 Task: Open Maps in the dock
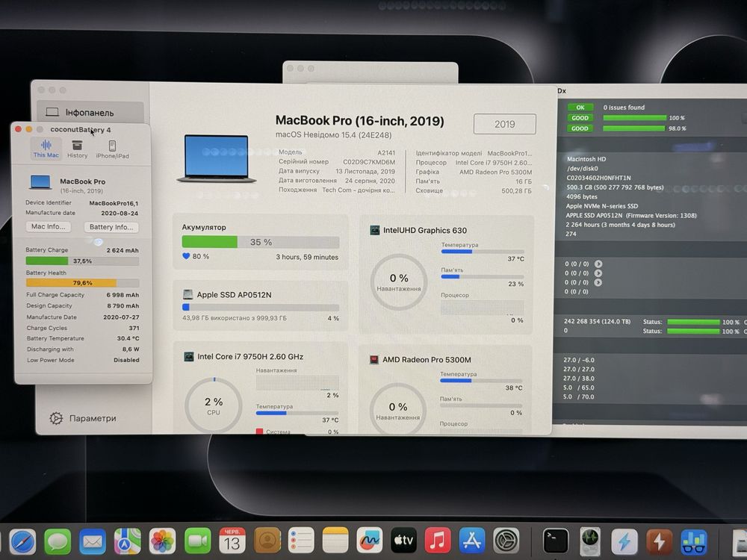coord(127,541)
